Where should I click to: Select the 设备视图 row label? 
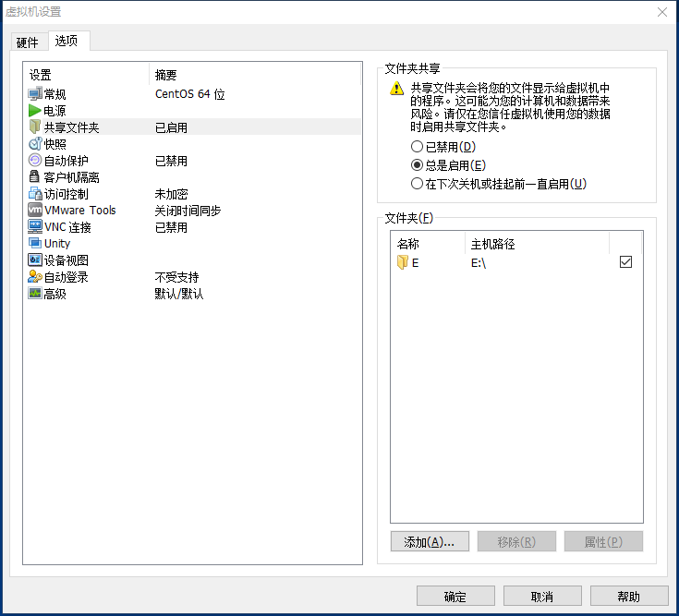click(x=67, y=260)
